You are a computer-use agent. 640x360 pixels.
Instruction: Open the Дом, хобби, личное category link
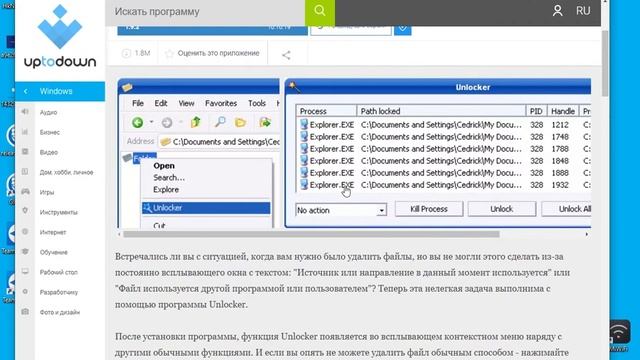[66, 172]
